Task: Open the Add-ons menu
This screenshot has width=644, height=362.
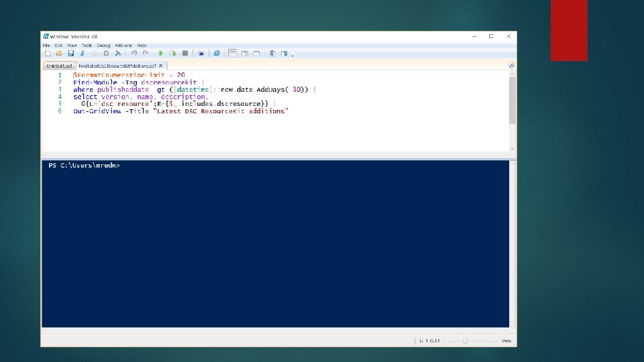Action: pos(123,46)
